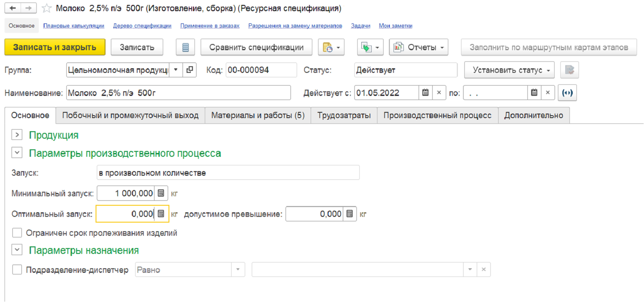644x302 pixels.
Task: Open the Материалы и работы (5) tab
Action: coord(258,116)
